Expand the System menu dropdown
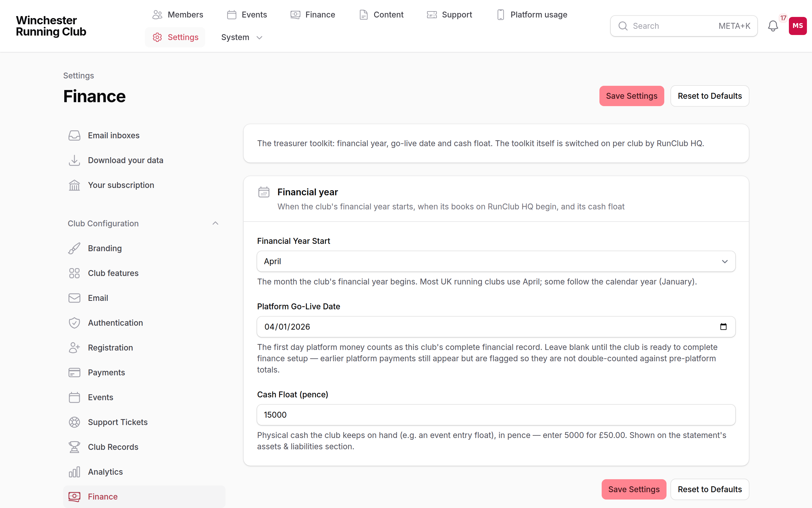This screenshot has width=812, height=508. coord(242,37)
